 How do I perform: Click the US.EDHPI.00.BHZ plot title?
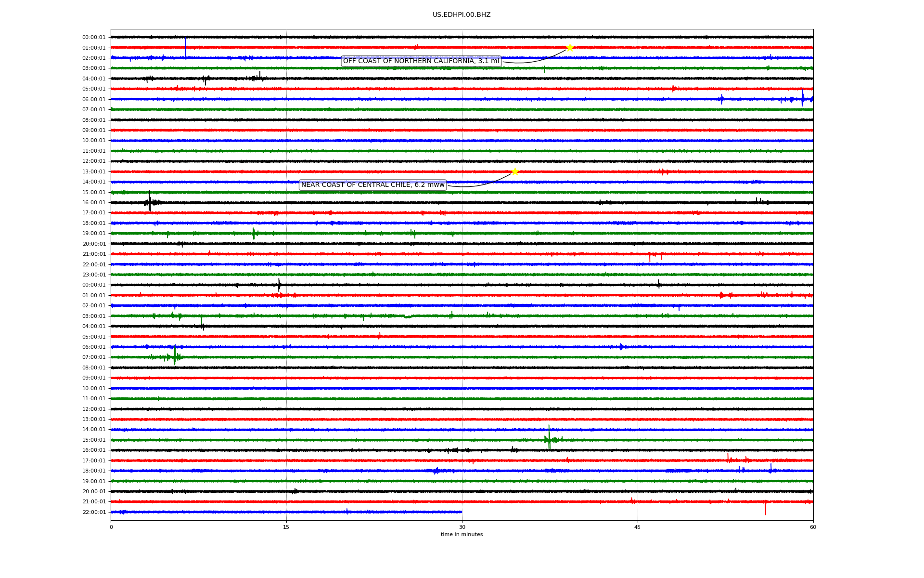[462, 15]
